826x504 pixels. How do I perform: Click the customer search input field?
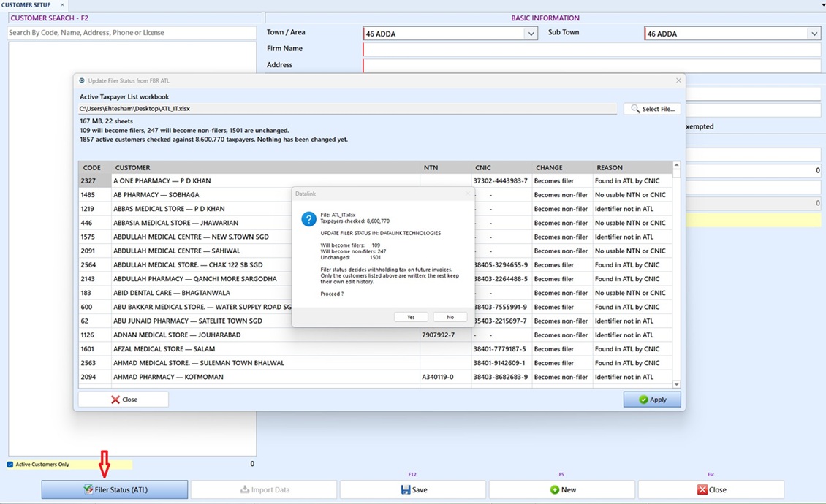[132, 33]
